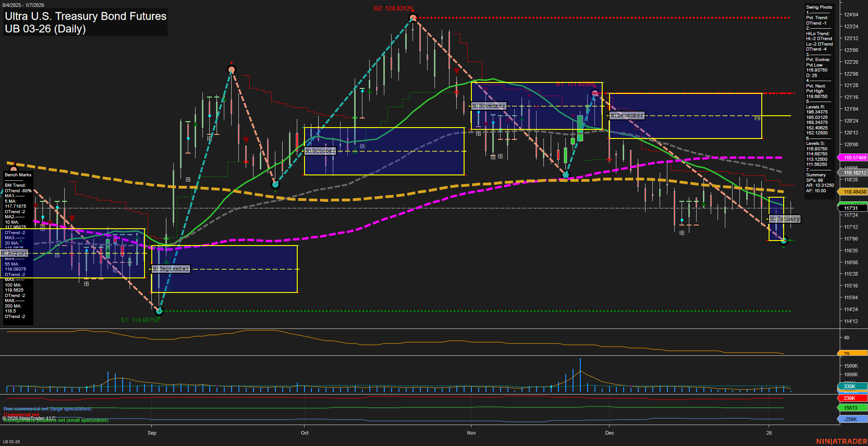The width and height of the screenshot is (868, 446).
Task: Click the chart title Ultra U.S. Treasury Bond Futures
Action: [85, 16]
